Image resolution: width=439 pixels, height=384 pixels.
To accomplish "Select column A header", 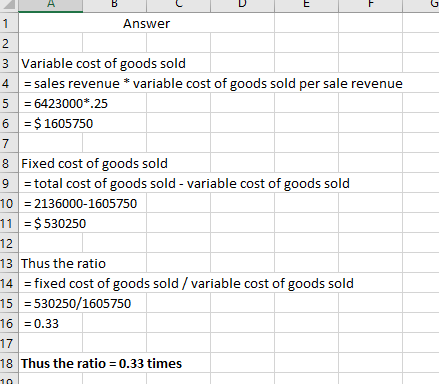I will click(50, 6).
